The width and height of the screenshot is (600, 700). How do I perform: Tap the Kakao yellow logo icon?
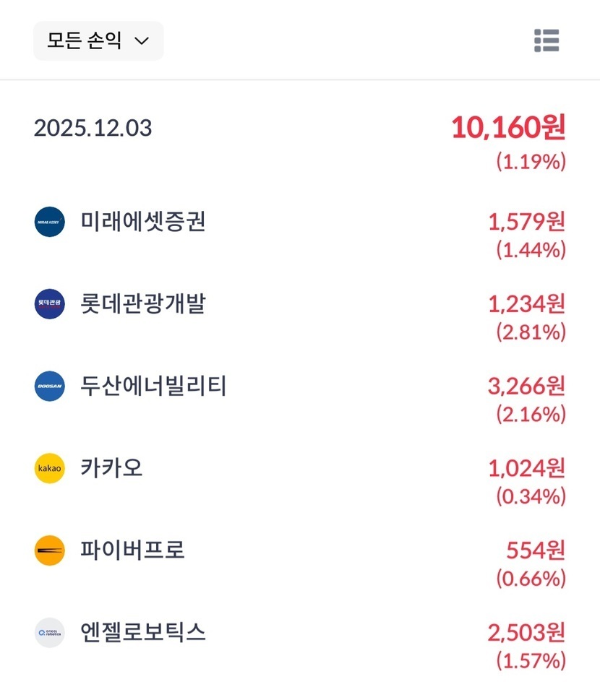pyautogui.click(x=50, y=468)
